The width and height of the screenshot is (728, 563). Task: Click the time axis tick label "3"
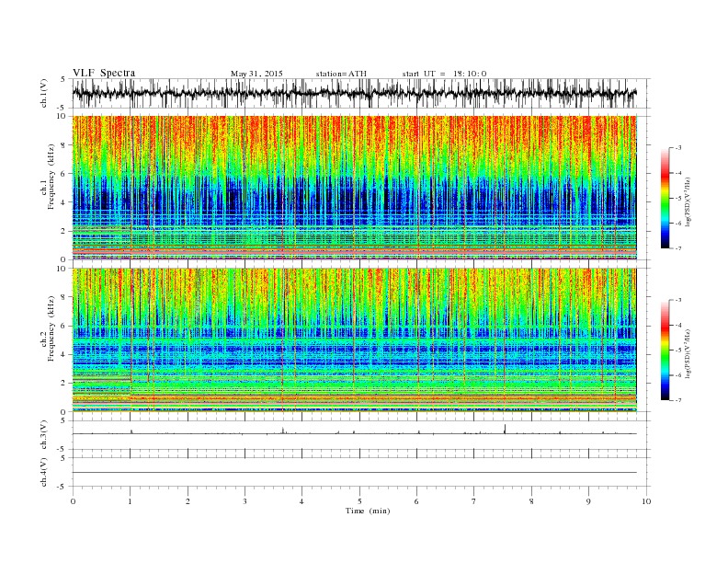click(x=245, y=501)
